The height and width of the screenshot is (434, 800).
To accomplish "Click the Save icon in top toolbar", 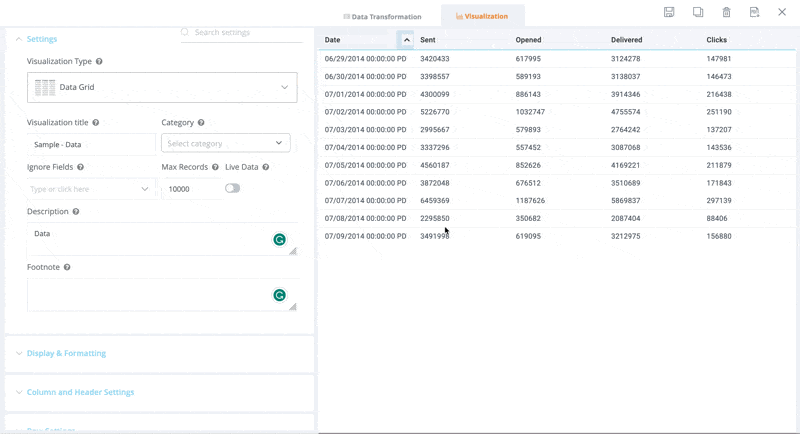I will 669,12.
